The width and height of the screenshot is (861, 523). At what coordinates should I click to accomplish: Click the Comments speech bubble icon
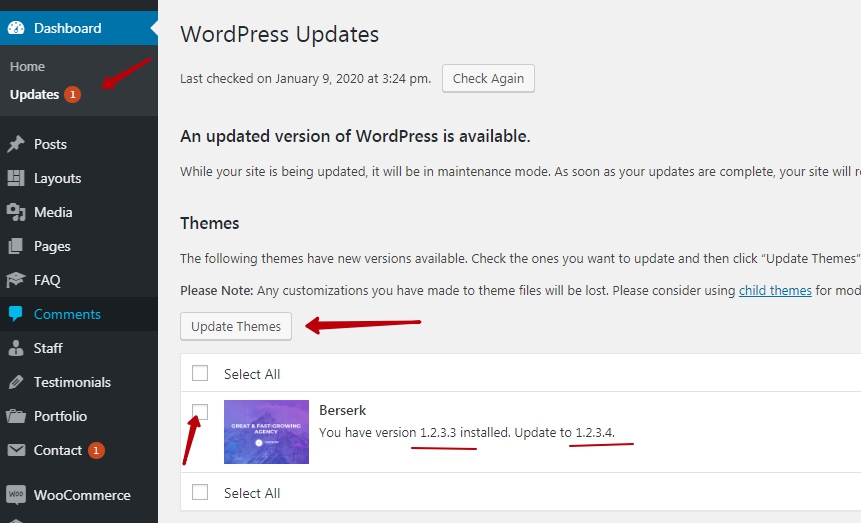click(16, 314)
